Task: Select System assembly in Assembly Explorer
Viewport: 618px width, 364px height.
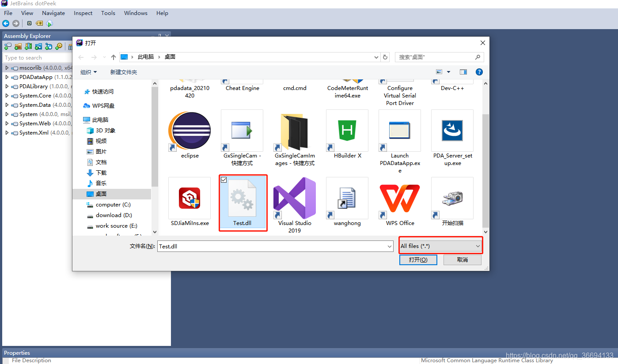Action: (28, 114)
